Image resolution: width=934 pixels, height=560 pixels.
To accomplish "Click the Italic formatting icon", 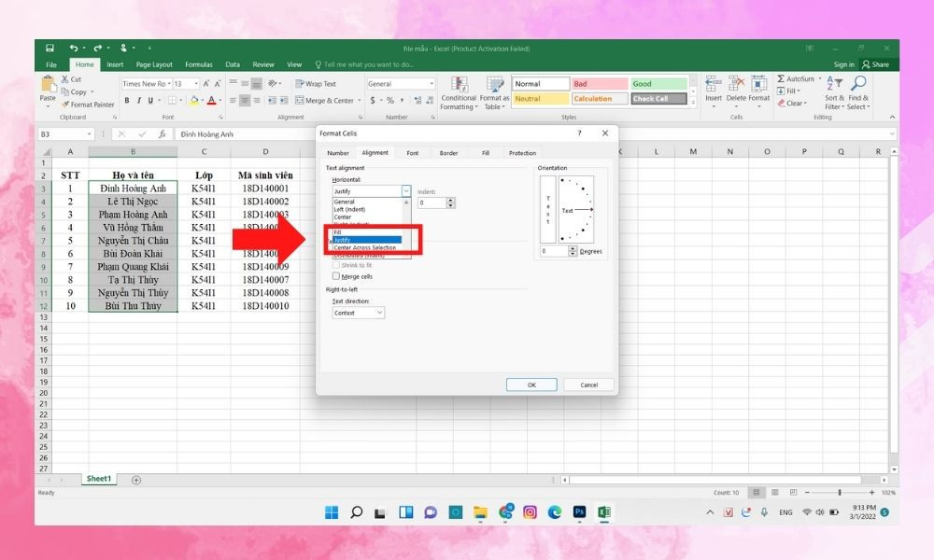I will point(138,101).
